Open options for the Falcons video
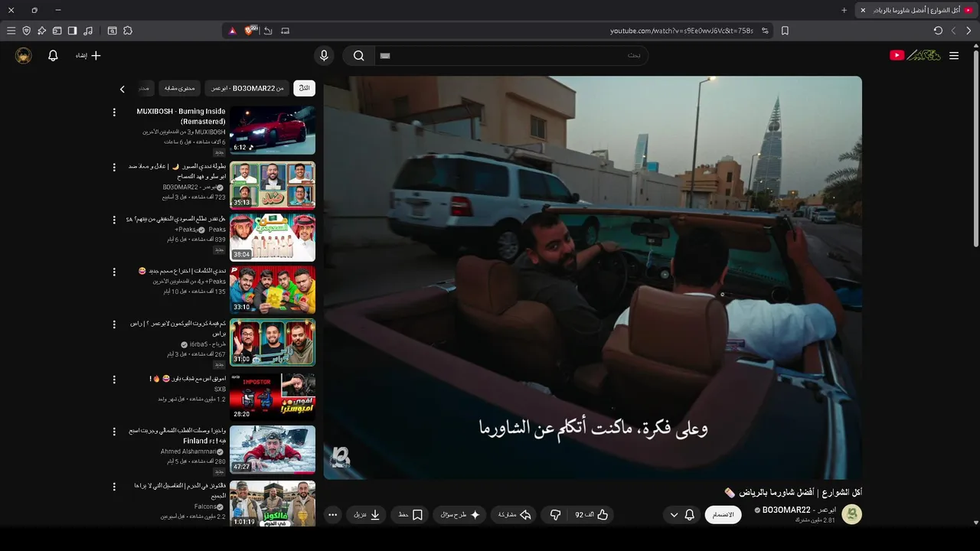This screenshot has height=551, width=980. pos(114,487)
